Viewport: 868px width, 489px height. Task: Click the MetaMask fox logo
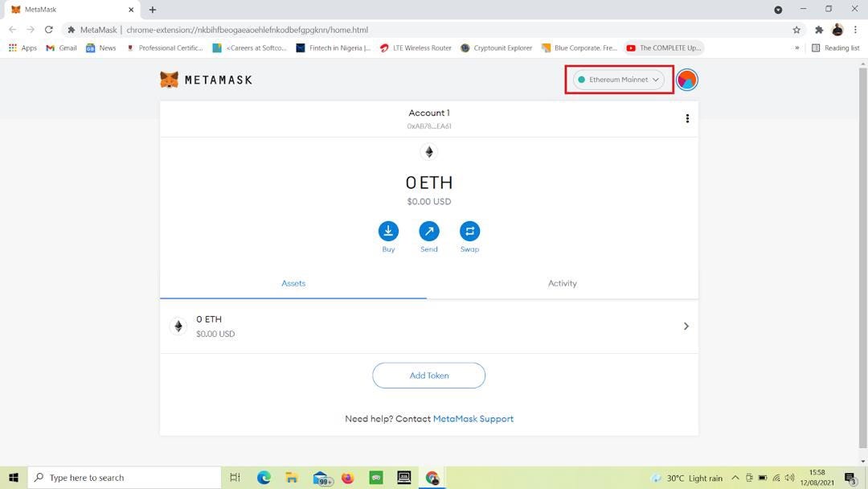(x=170, y=80)
